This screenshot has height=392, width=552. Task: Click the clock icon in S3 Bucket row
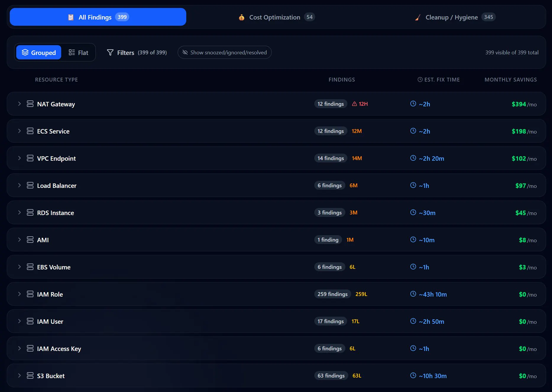413,375
